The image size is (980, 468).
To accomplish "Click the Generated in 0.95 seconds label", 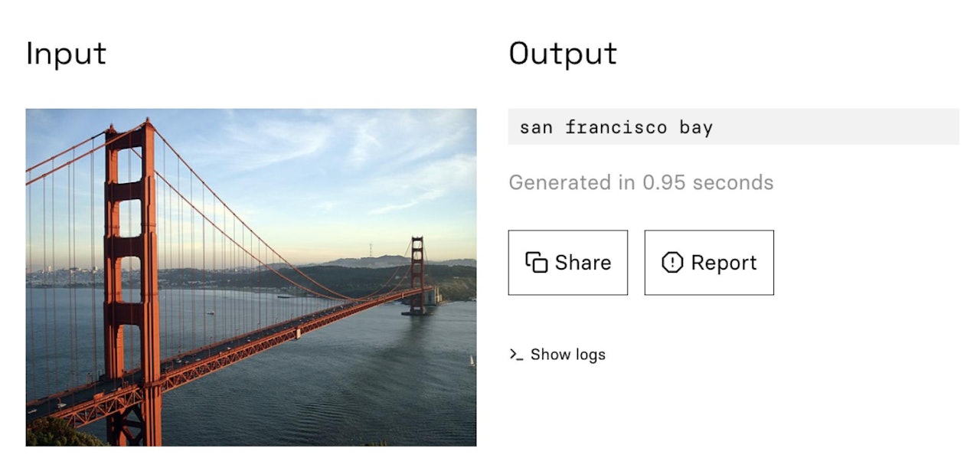I will (641, 182).
